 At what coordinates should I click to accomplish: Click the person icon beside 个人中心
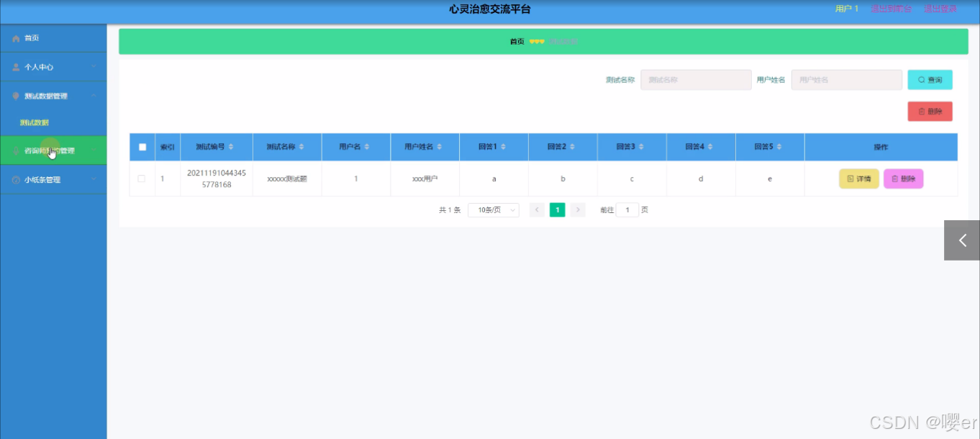click(16, 67)
